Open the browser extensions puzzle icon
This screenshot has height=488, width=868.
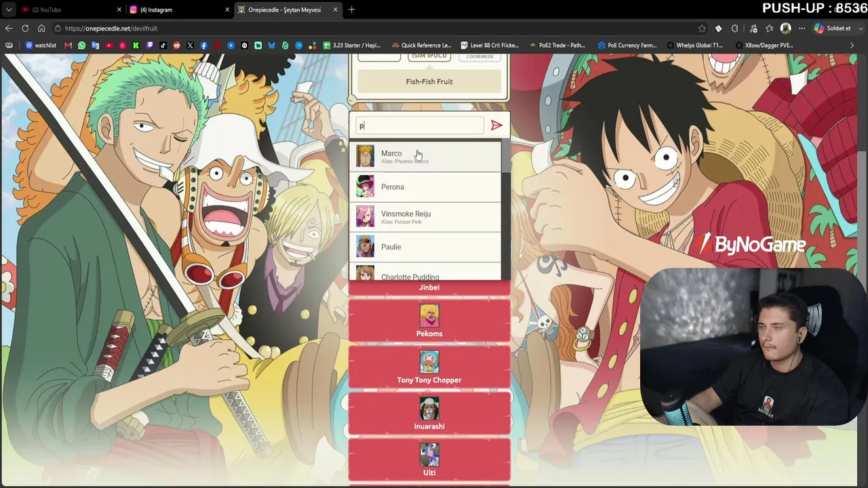coord(735,28)
